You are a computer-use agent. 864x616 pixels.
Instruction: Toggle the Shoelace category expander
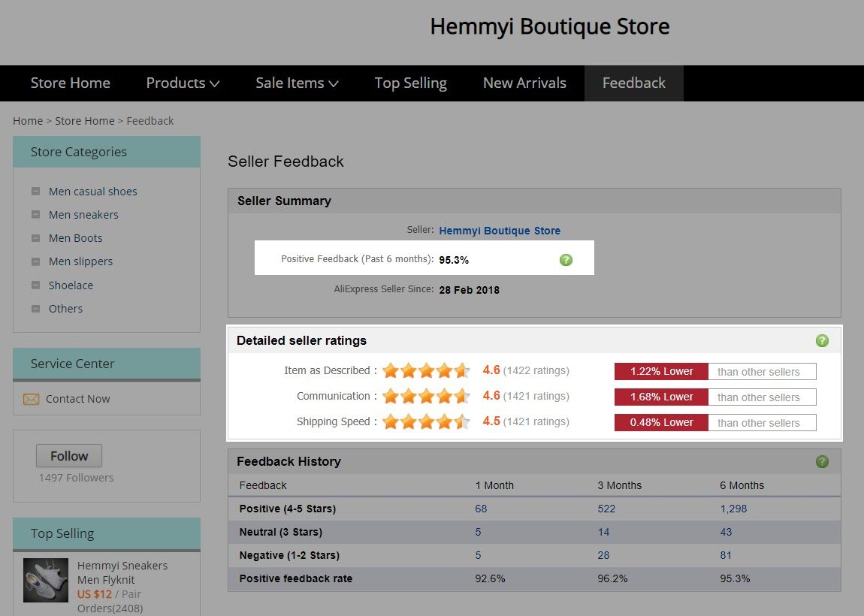pyautogui.click(x=36, y=285)
